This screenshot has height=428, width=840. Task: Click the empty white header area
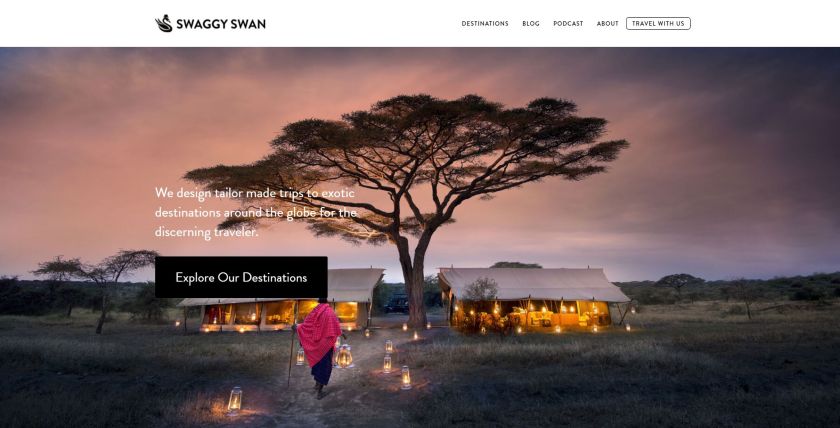pos(364,24)
